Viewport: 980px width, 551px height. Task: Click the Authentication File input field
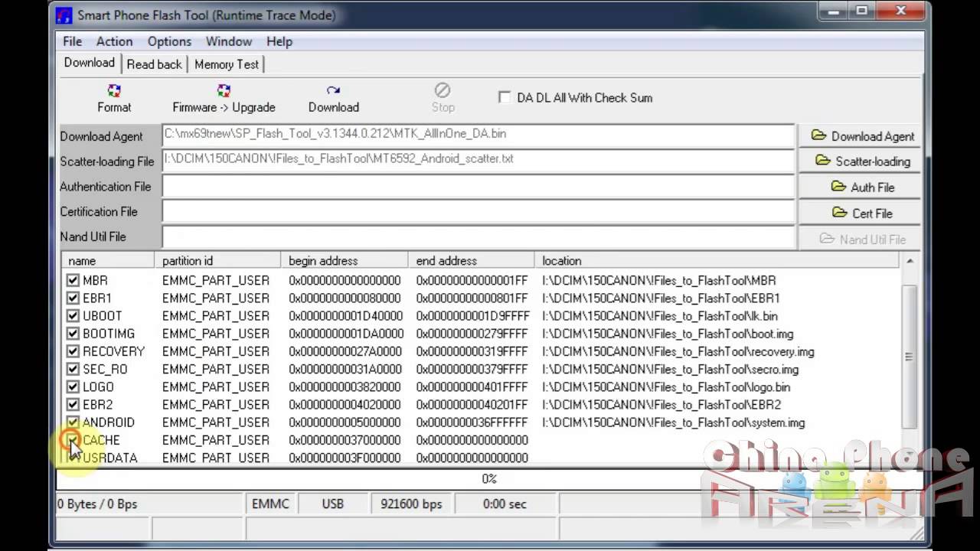[479, 186]
